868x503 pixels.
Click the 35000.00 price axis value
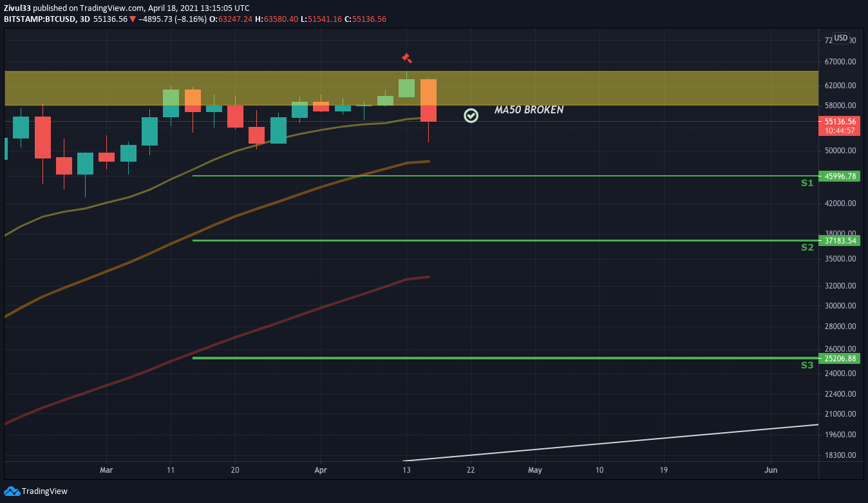840,259
